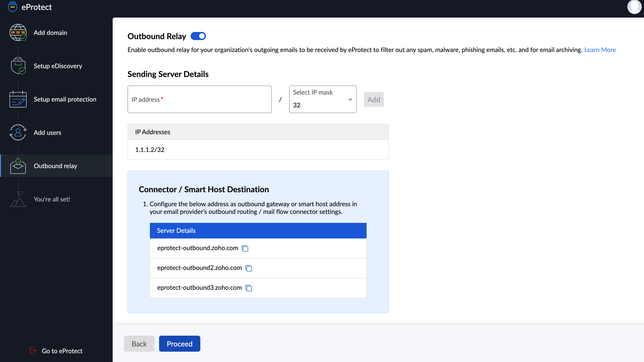Click the Setup email protection calendar icon

tap(18, 99)
